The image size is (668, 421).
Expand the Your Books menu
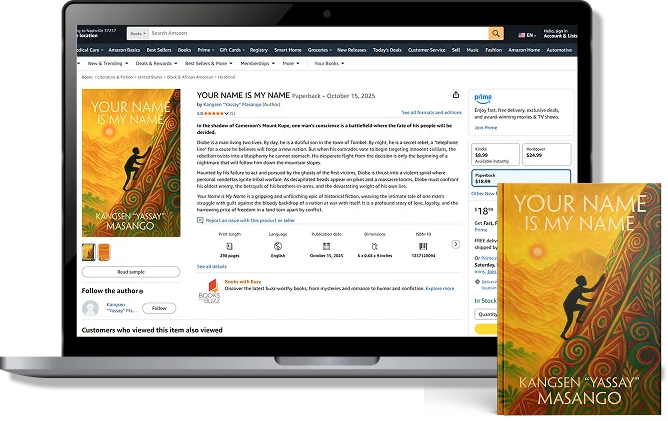click(x=329, y=63)
